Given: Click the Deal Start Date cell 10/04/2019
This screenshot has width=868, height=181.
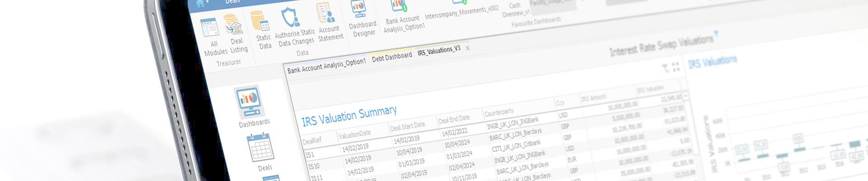Looking at the screenshot, I should [x=408, y=151].
